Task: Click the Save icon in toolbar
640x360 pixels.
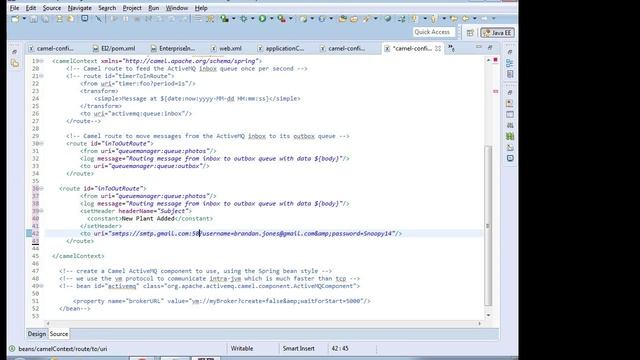Action: [x=34, y=19]
